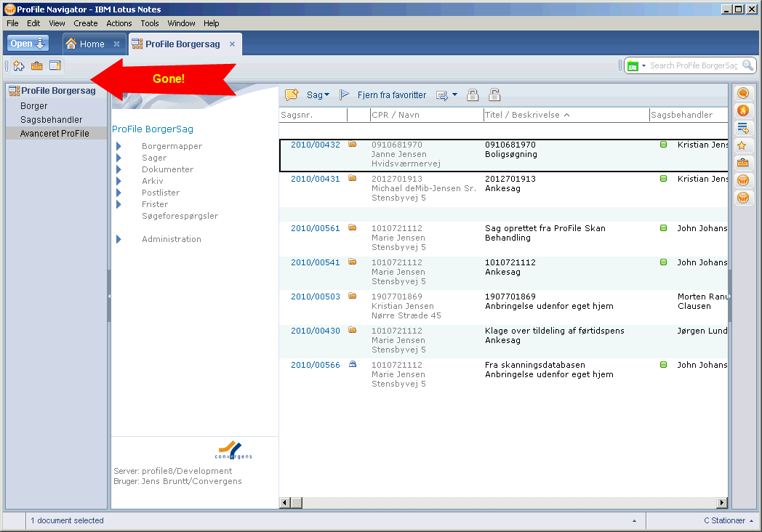This screenshot has height=532, width=762.
Task: Click the Search ProFile BorgerSag input field
Action: pyautogui.click(x=694, y=65)
